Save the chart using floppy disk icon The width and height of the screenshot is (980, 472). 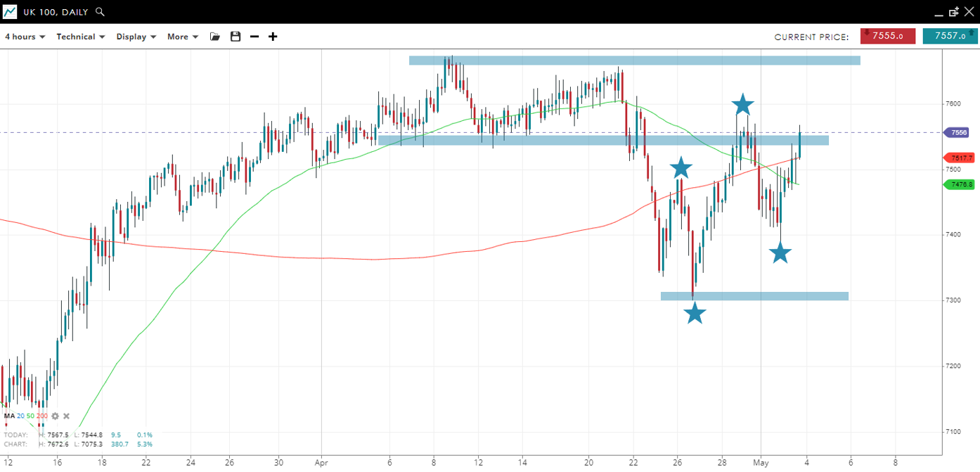[236, 37]
